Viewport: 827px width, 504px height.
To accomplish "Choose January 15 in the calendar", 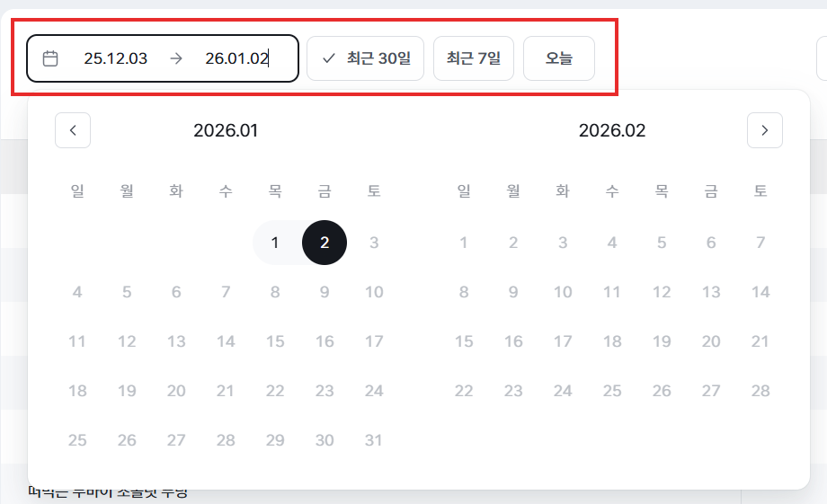I will (275, 341).
